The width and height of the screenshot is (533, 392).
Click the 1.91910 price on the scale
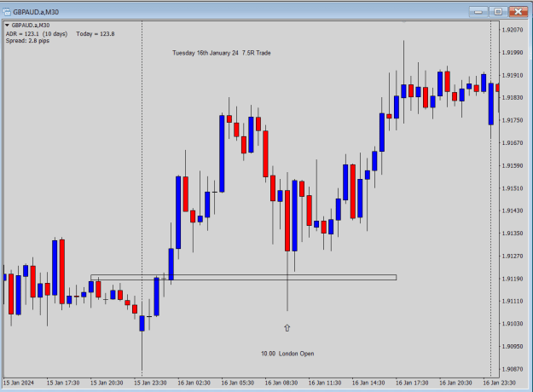click(x=513, y=75)
